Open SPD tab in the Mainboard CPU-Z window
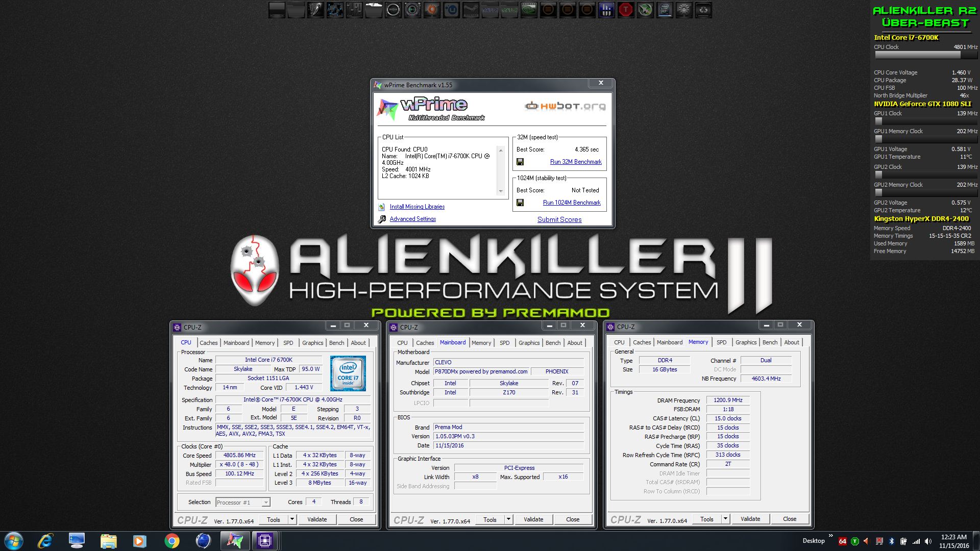The image size is (980, 551). [x=504, y=343]
